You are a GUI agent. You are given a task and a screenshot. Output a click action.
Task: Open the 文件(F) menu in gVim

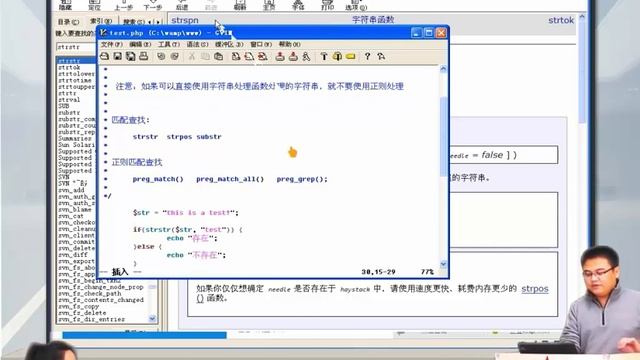tap(111, 44)
